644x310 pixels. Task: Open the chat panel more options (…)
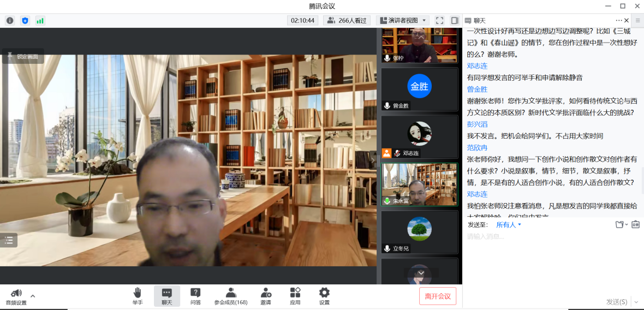click(x=619, y=21)
